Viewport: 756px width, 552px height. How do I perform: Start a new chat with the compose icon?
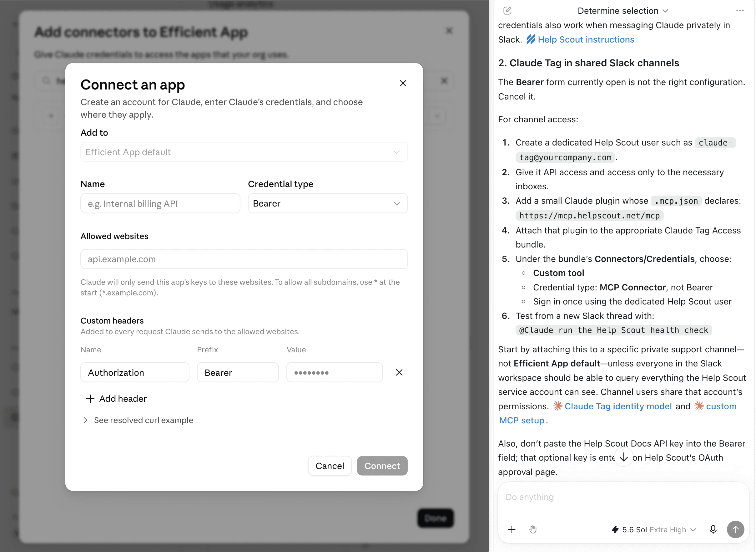(507, 11)
